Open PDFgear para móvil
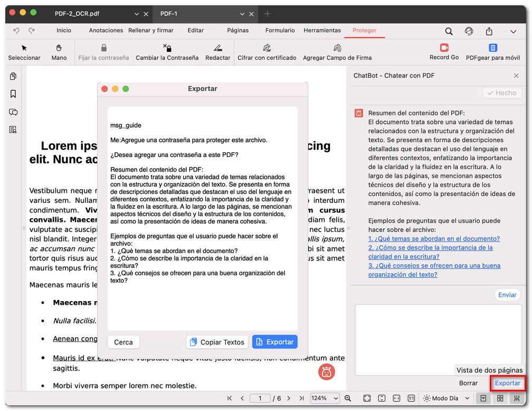Image resolution: width=532 pixels, height=411 pixels. click(492, 48)
